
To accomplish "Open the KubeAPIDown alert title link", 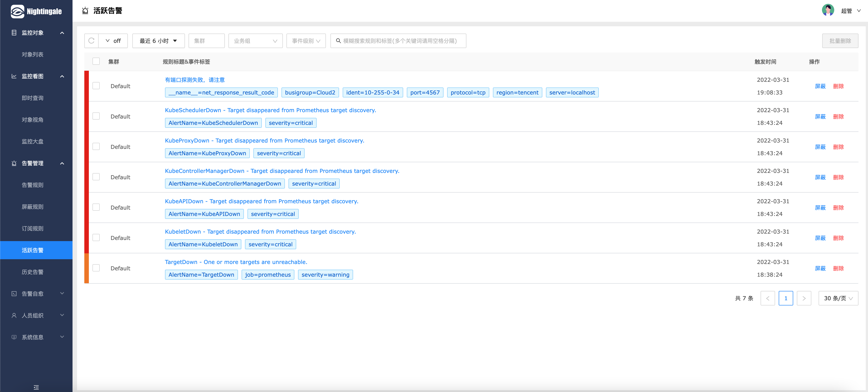I will click(261, 201).
